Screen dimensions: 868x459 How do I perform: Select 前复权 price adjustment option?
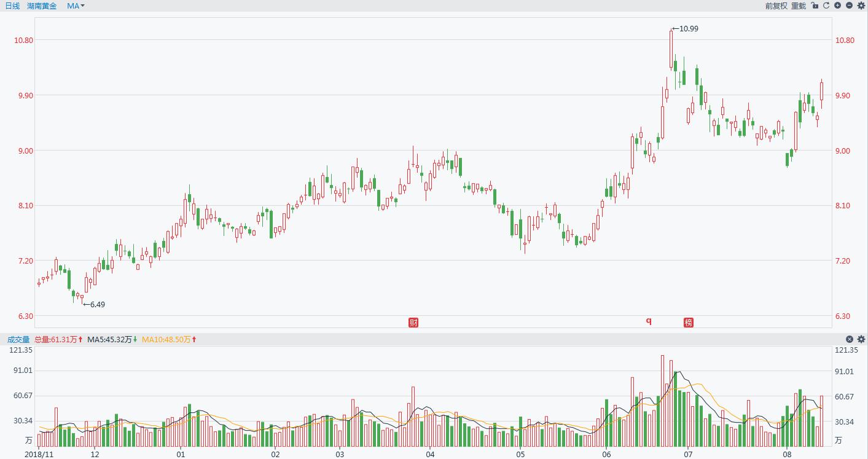click(x=776, y=6)
